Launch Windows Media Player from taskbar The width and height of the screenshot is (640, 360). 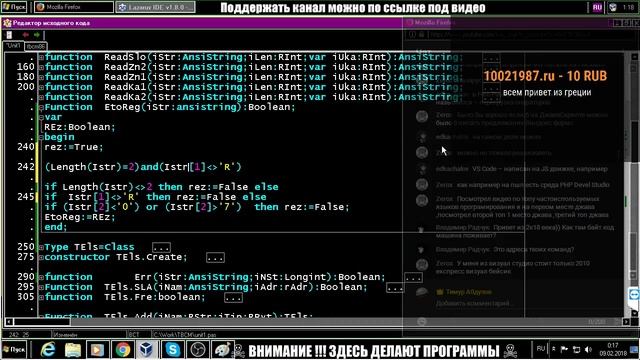(98, 350)
